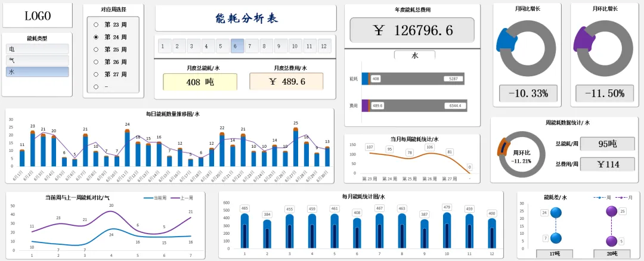This screenshot has width=644, height=261.
Task: Select the blank '-' week radio button
Action: click(96, 86)
